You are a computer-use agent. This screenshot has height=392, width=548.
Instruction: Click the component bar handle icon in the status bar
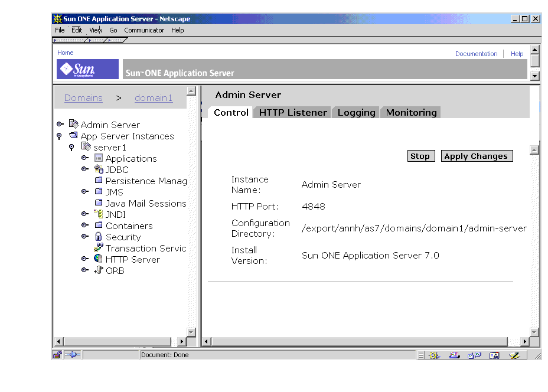coord(421,355)
